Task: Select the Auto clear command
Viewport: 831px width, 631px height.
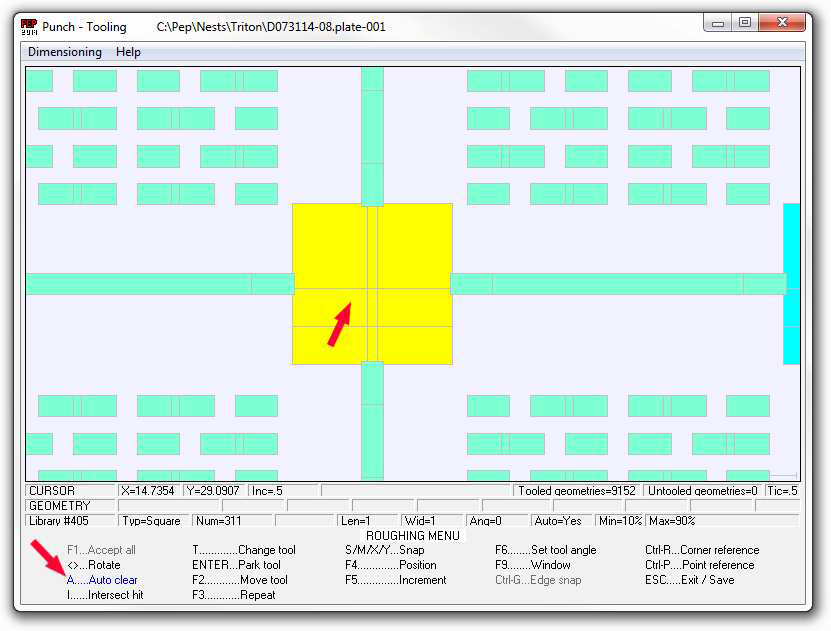Action: pyautogui.click(x=102, y=580)
